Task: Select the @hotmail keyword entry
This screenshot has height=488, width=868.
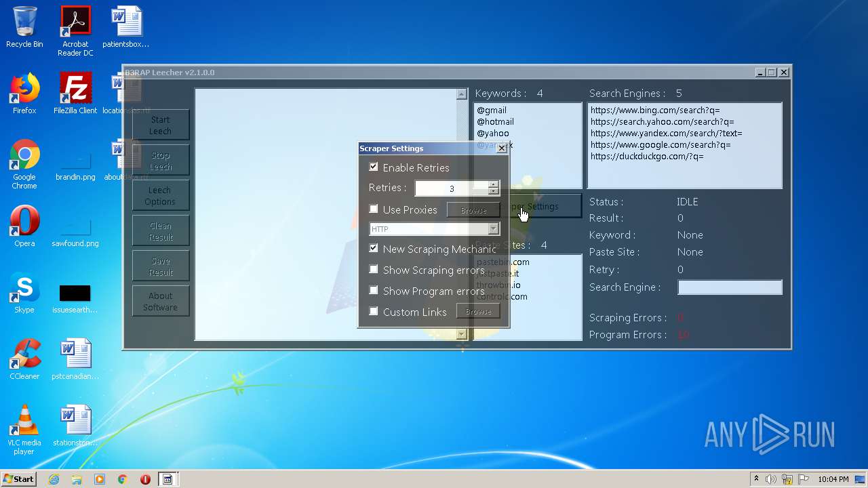Action: click(495, 121)
